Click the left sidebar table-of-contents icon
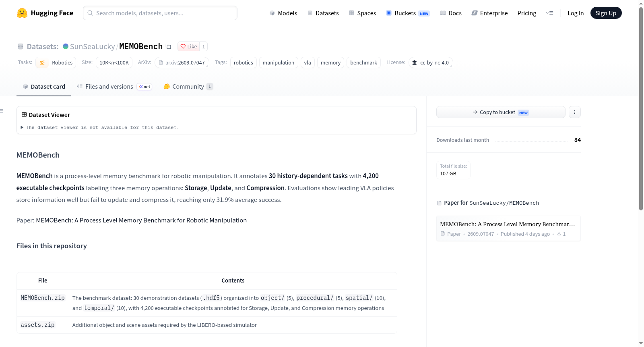The image size is (644, 347). pos(2,111)
